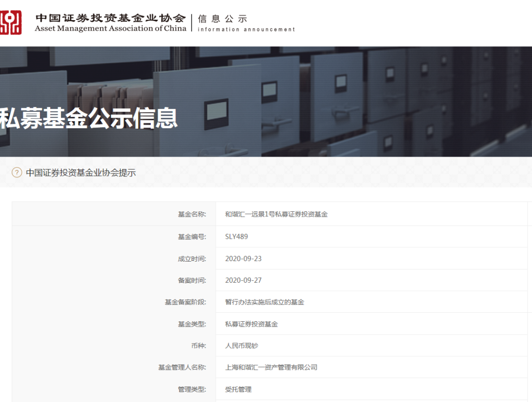Viewport: 532px width, 402px height.
Task: Click the question mark tip icon
Action: point(17,172)
